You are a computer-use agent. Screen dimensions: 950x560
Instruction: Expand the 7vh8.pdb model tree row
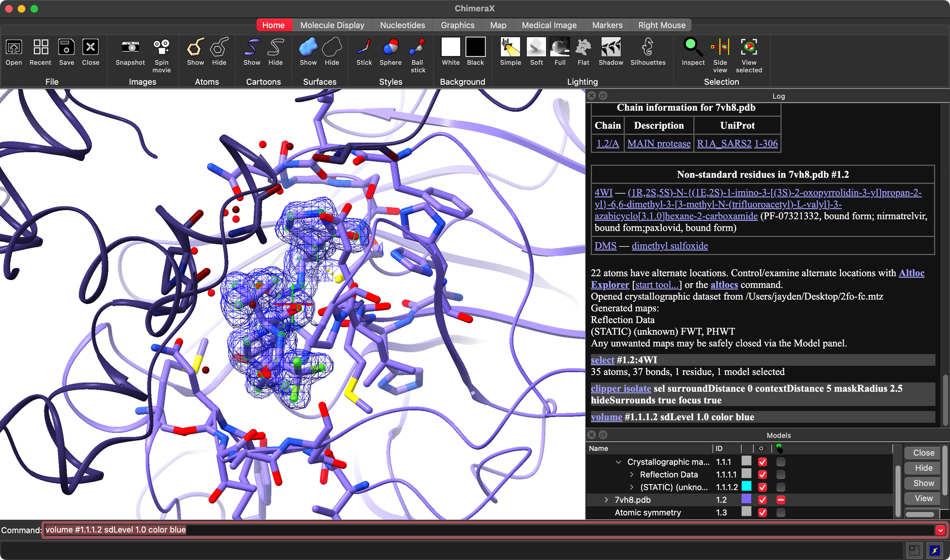(x=606, y=500)
